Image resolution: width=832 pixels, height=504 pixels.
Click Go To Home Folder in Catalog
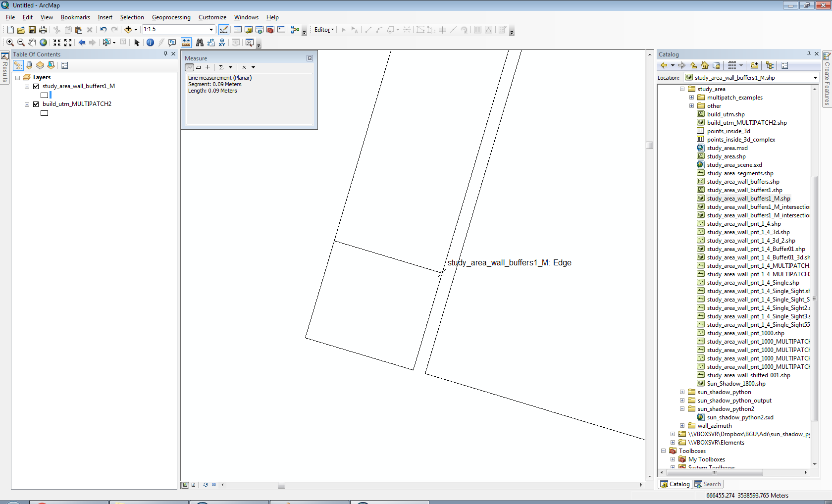click(x=705, y=65)
